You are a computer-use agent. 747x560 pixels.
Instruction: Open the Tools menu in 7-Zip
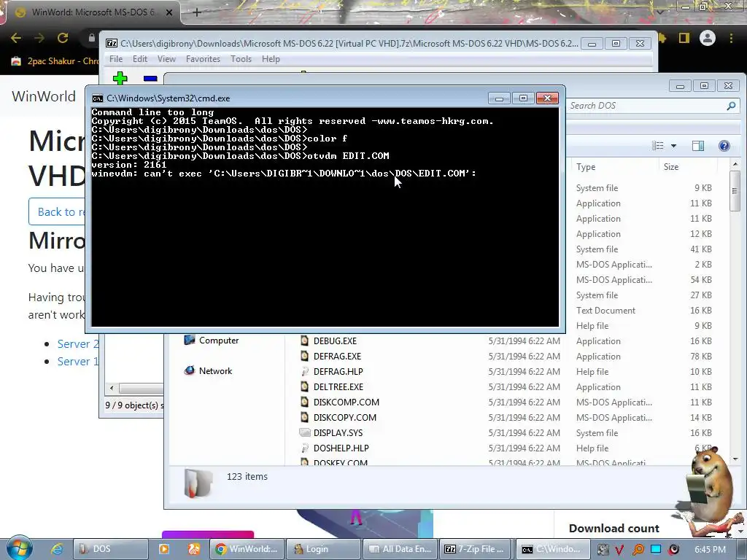[241, 59]
